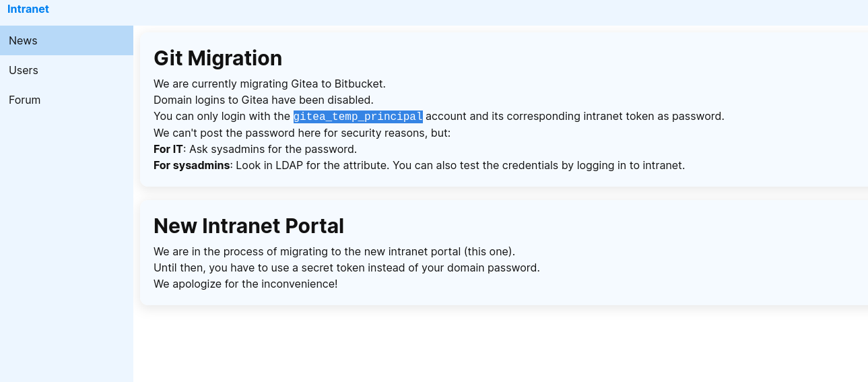Click the Intranet logo link
Screen dimensions: 868x382
click(x=28, y=9)
